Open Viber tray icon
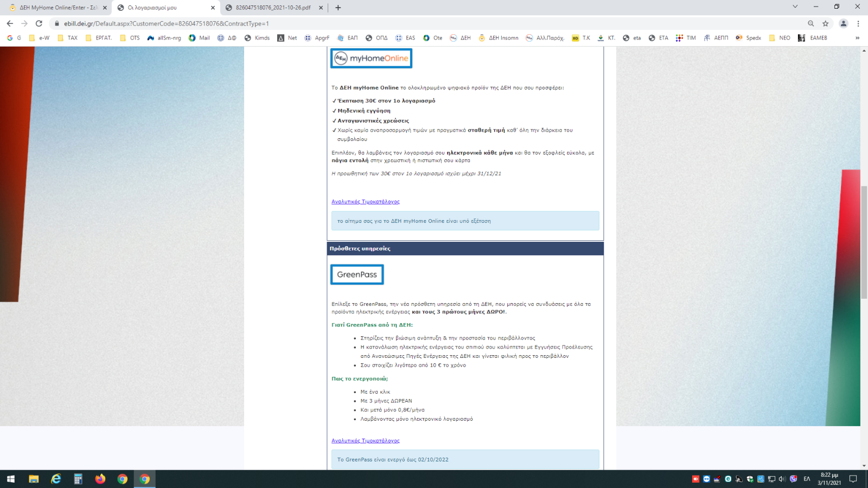 coord(794,479)
